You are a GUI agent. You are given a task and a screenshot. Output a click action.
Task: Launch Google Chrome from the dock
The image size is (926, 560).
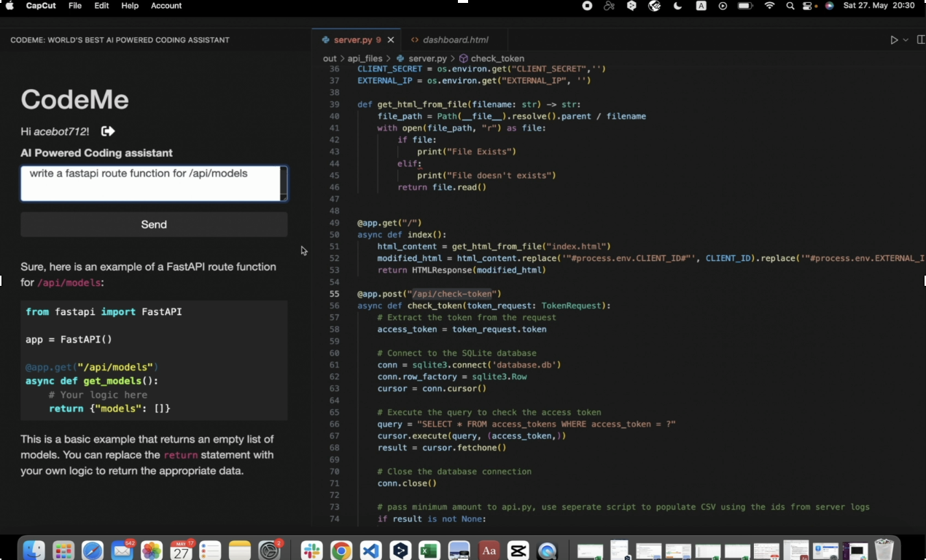341,551
